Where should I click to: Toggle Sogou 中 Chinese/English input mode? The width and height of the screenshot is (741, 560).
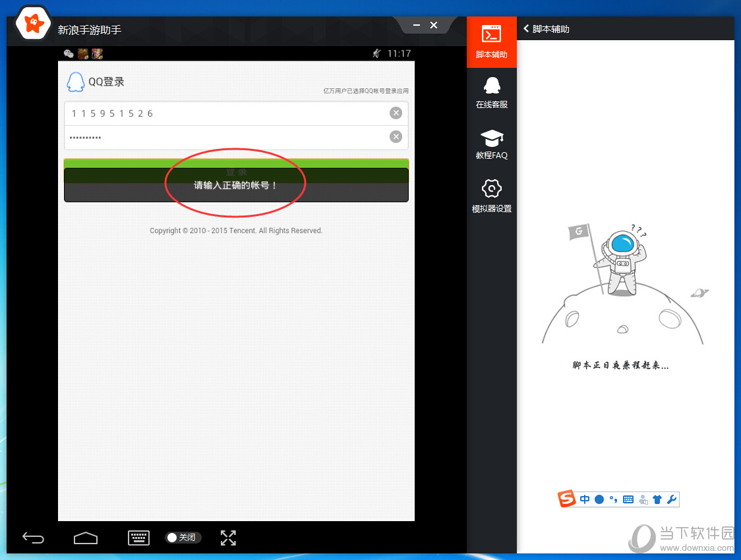[x=585, y=499]
